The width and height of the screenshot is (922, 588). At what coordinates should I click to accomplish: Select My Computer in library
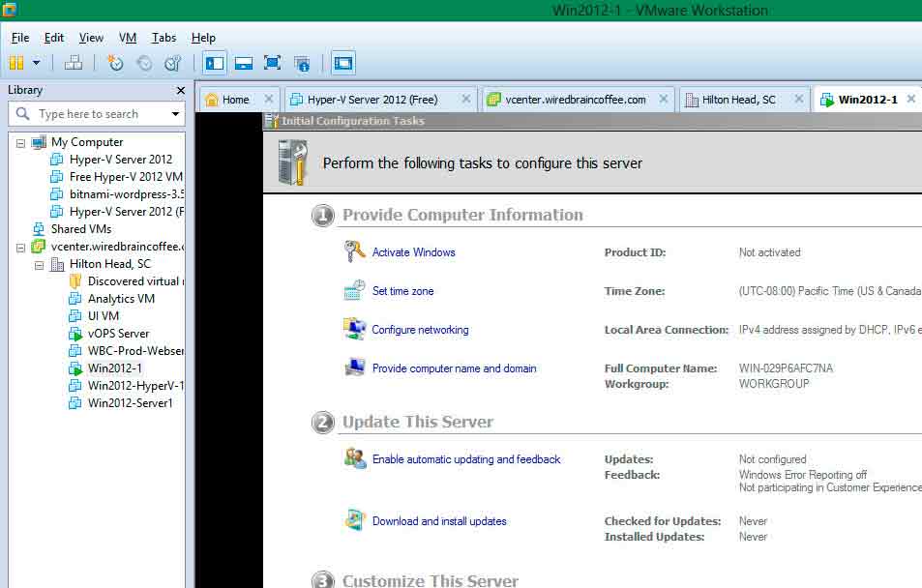pyautogui.click(x=87, y=142)
